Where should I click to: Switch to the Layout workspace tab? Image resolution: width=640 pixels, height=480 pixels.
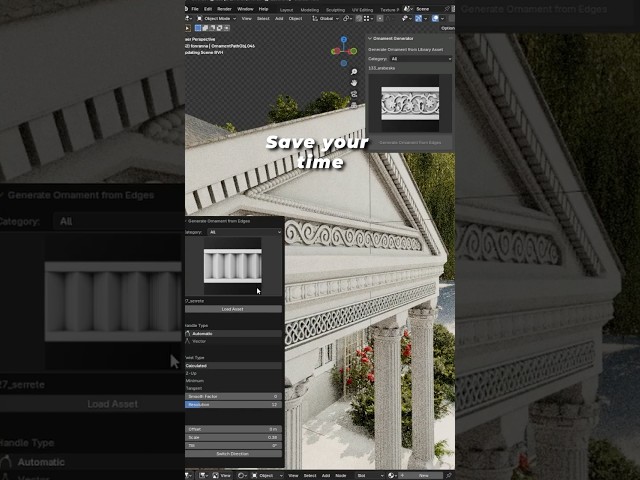pyautogui.click(x=287, y=10)
